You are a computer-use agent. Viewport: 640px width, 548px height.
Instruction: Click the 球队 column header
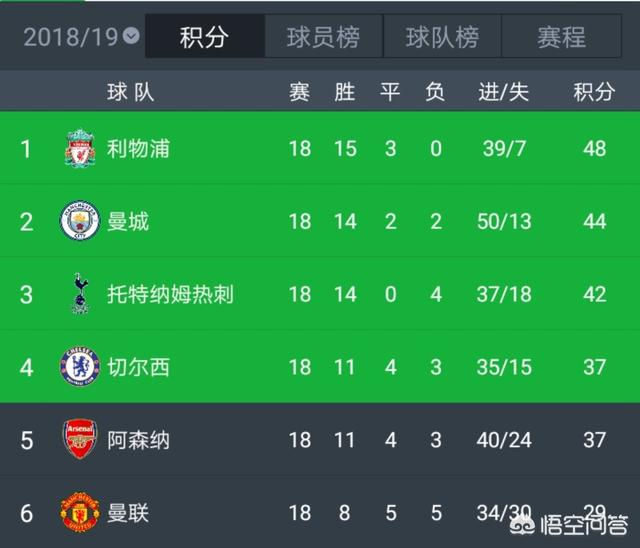131,93
